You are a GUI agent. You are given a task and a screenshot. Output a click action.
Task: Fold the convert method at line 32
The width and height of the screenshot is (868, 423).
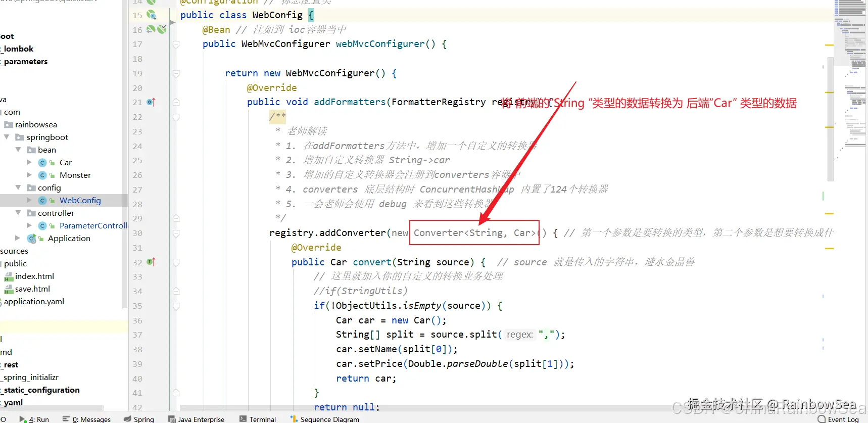point(176,263)
